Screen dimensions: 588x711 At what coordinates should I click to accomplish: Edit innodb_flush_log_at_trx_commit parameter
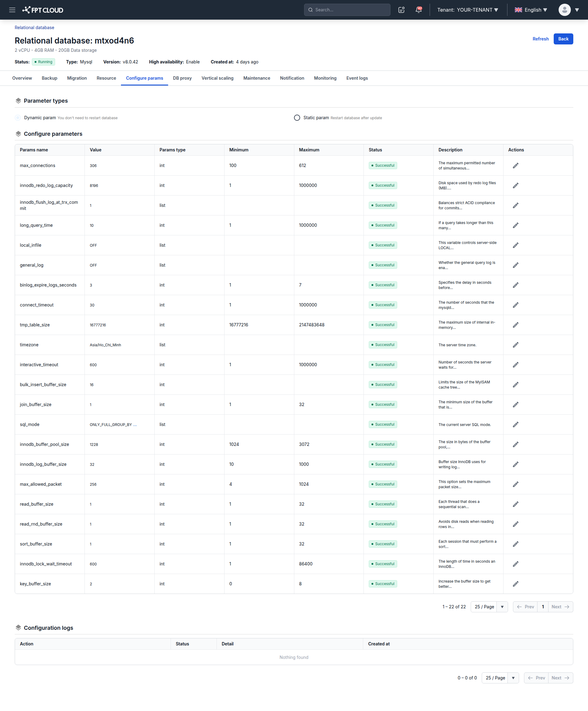(515, 206)
